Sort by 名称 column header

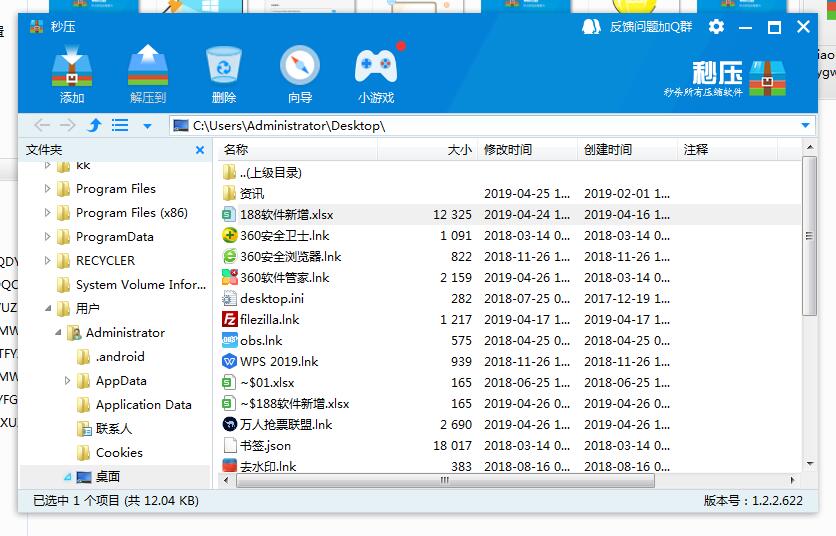tap(298, 150)
